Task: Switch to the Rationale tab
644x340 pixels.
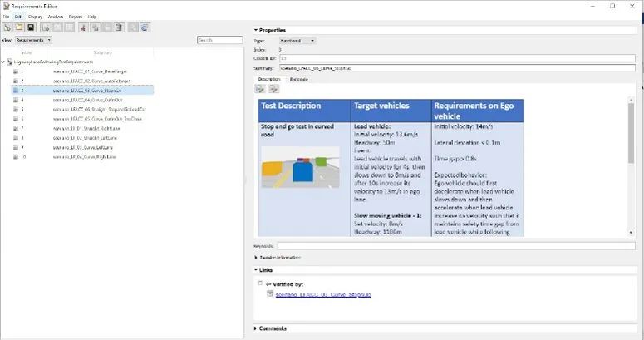Action: [299, 79]
